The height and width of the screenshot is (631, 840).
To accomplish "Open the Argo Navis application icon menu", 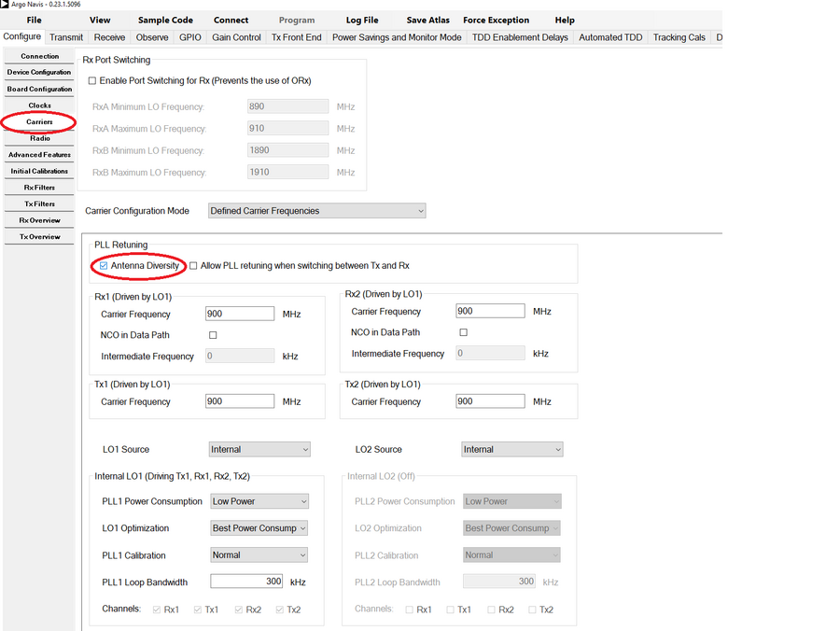I will coord(7,7).
